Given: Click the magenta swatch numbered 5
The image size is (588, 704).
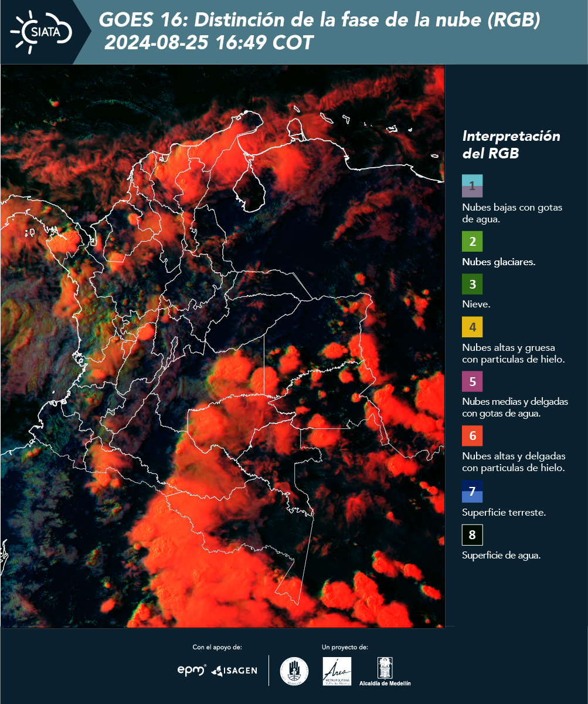Looking at the screenshot, I should [472, 381].
